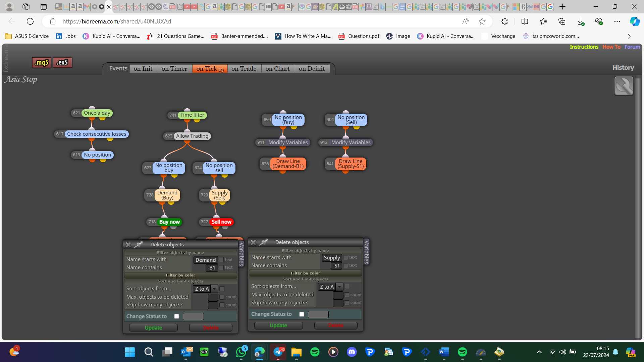Close the Delete objects panel filtering Supply

click(253, 242)
